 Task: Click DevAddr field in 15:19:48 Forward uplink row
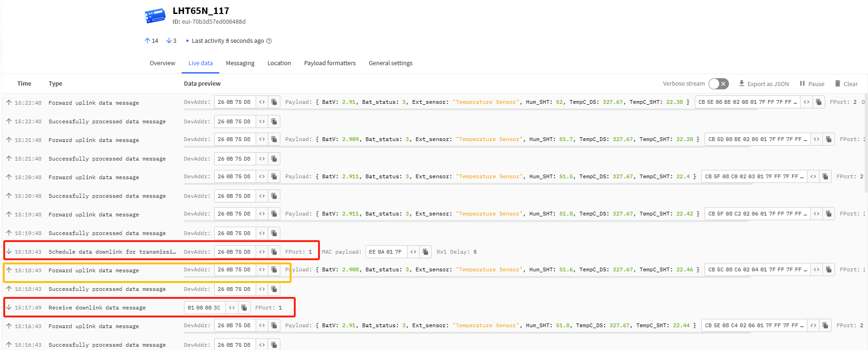pos(235,214)
